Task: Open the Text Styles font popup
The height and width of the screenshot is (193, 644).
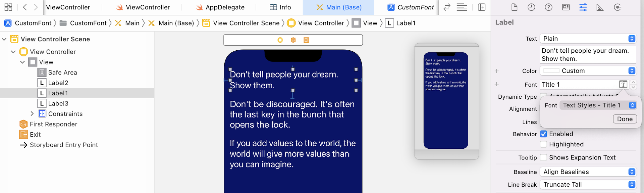Action: coord(598,105)
